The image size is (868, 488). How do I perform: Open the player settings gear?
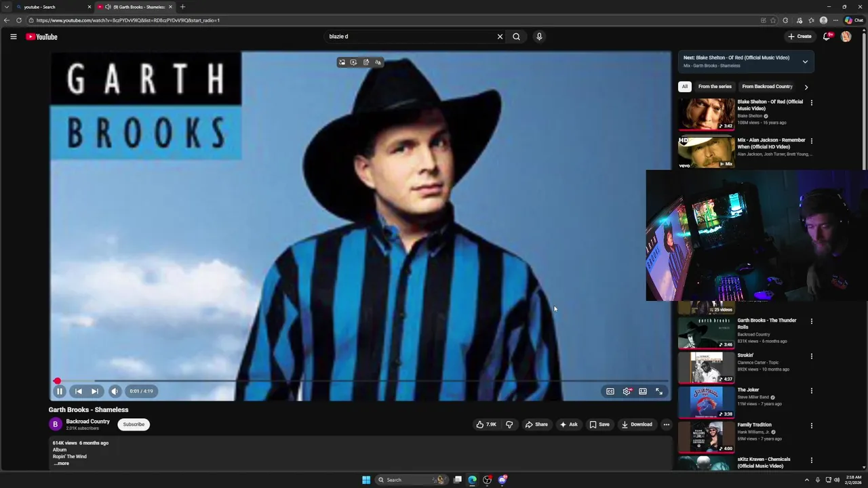pyautogui.click(x=627, y=391)
